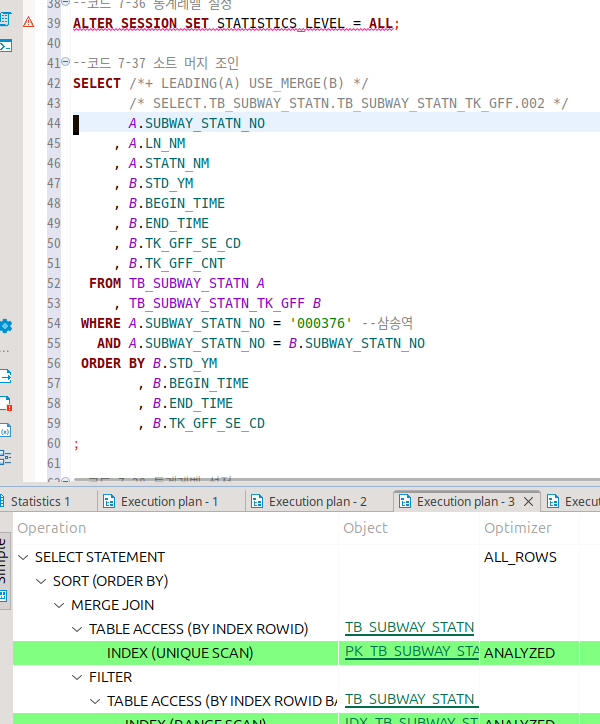Image resolution: width=600 pixels, height=724 pixels.
Task: Click the variables icon in the side toolbar
Action: coord(6,431)
